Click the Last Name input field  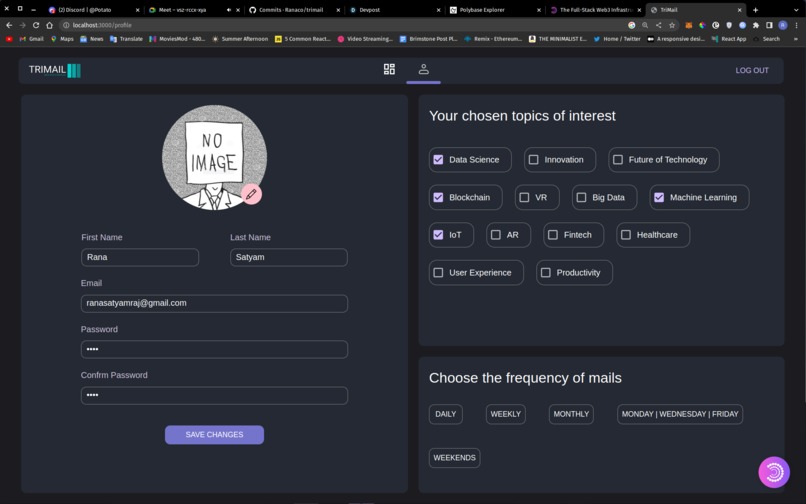point(289,257)
